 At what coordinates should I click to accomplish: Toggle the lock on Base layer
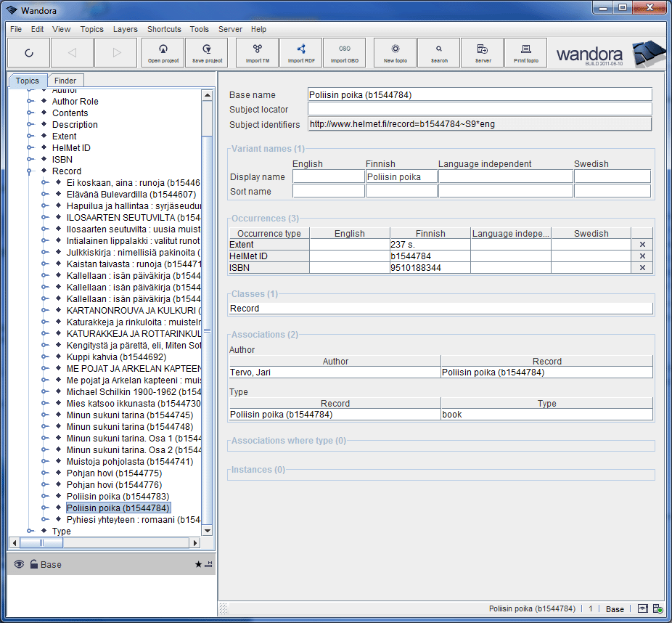[x=33, y=564]
